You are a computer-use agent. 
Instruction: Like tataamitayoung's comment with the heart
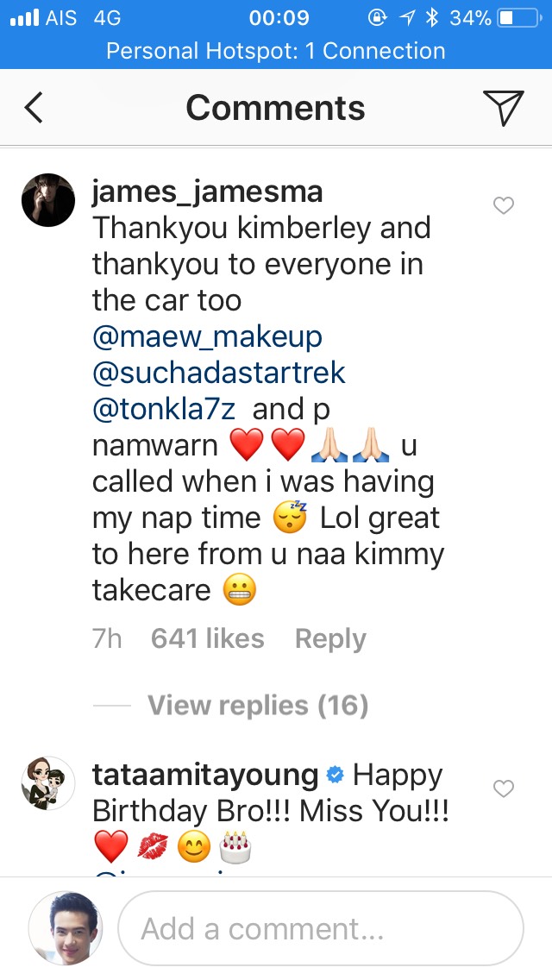pos(503,788)
